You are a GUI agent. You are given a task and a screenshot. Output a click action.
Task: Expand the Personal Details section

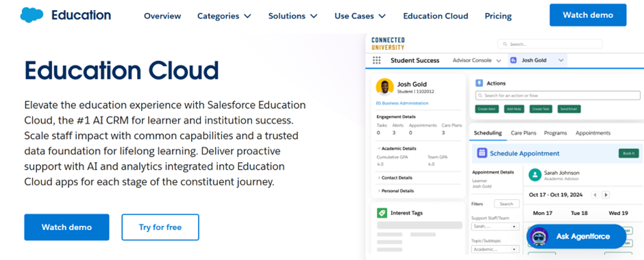(x=395, y=191)
